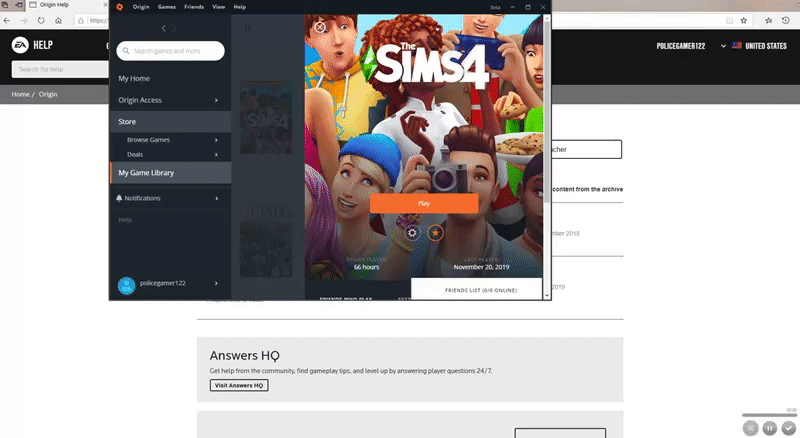Click the browser forward arrow
The width and height of the screenshot is (800, 438).
coord(24,20)
